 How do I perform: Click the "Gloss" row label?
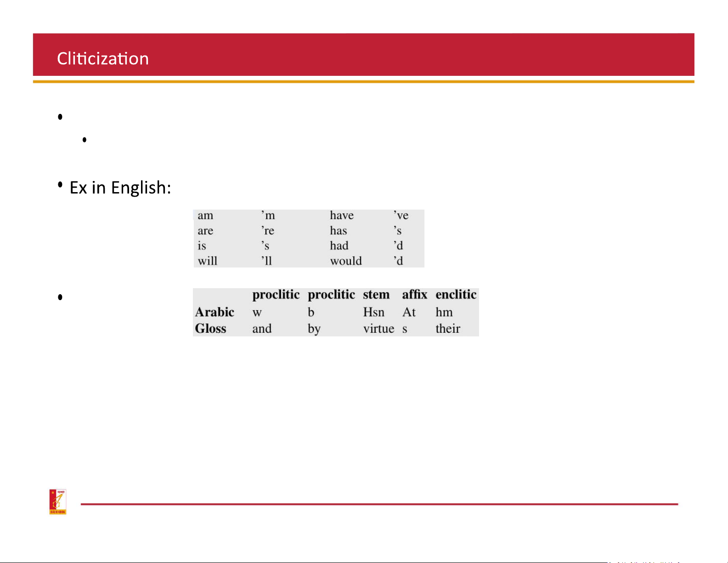click(x=210, y=329)
